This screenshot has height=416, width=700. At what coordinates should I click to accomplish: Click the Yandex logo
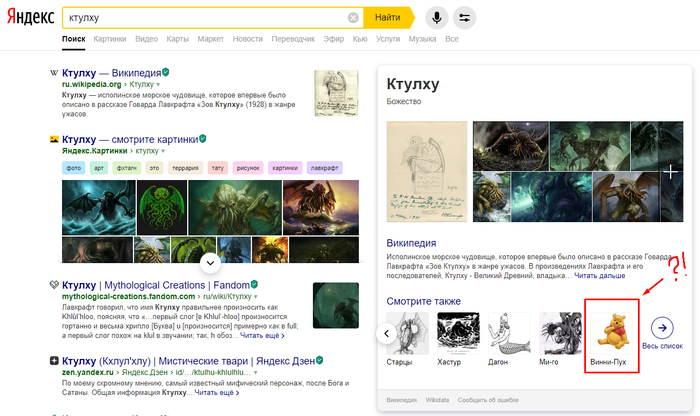(x=29, y=18)
